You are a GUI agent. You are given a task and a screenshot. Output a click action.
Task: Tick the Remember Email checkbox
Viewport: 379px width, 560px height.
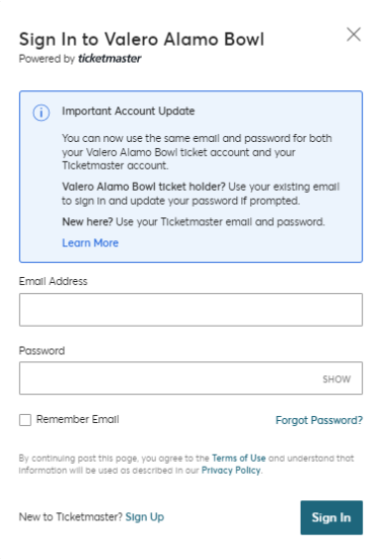tap(25, 420)
